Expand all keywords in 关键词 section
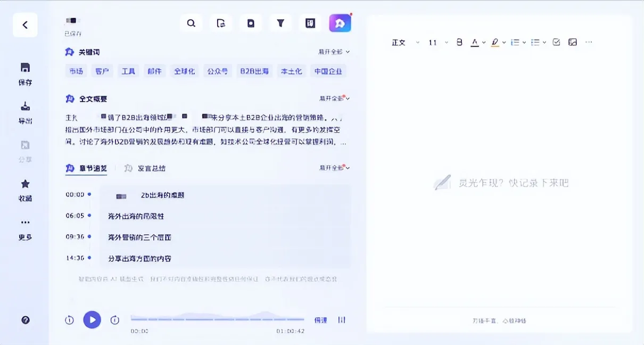 (334, 52)
